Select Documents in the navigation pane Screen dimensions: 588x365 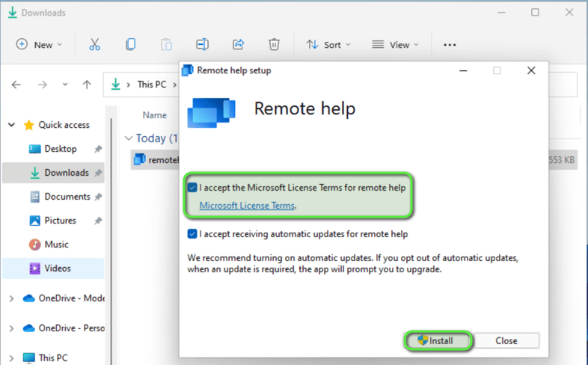coord(67,197)
